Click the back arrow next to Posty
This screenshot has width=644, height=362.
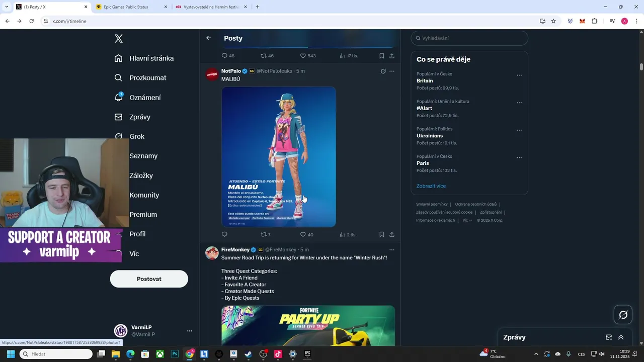[x=209, y=38]
